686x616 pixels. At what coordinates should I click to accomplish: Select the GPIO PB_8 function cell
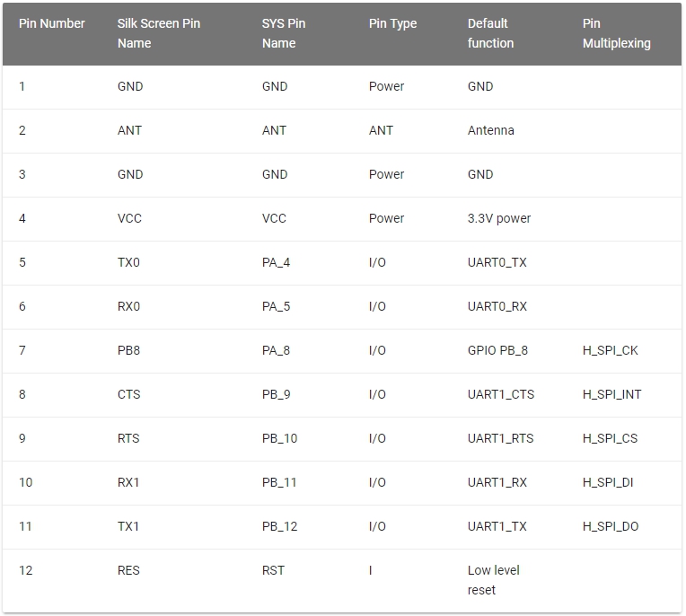[x=497, y=350]
